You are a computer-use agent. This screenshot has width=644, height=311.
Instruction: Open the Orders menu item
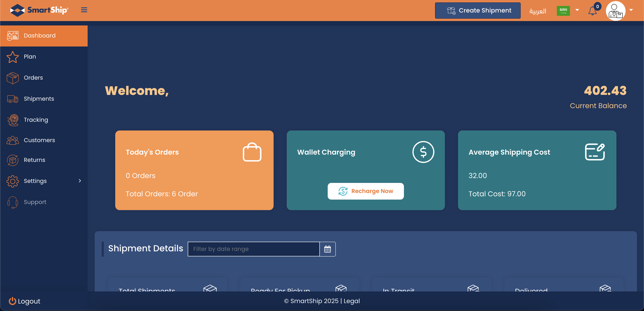click(44, 78)
